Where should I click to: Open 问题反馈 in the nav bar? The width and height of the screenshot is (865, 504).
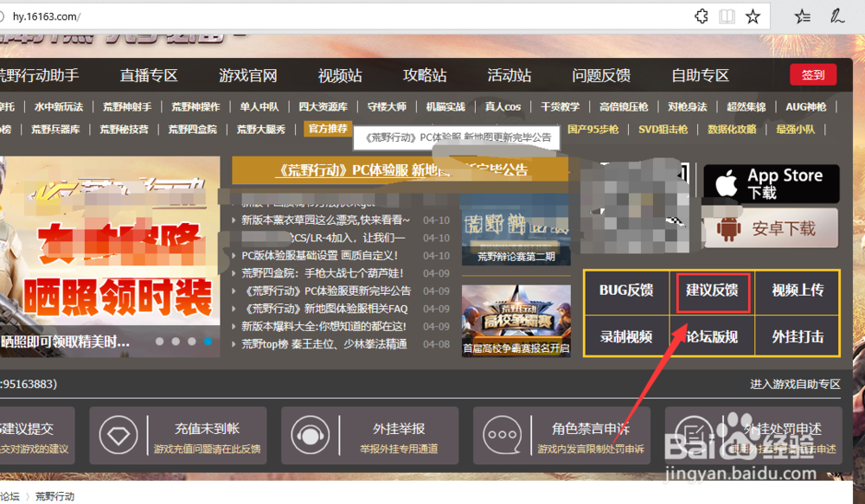coord(601,75)
